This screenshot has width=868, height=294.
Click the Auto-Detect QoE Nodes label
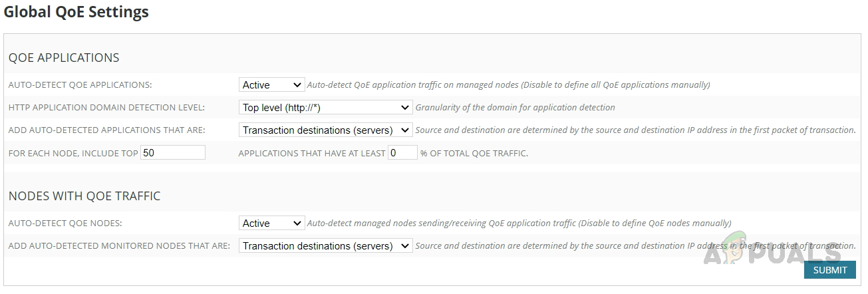(65, 223)
